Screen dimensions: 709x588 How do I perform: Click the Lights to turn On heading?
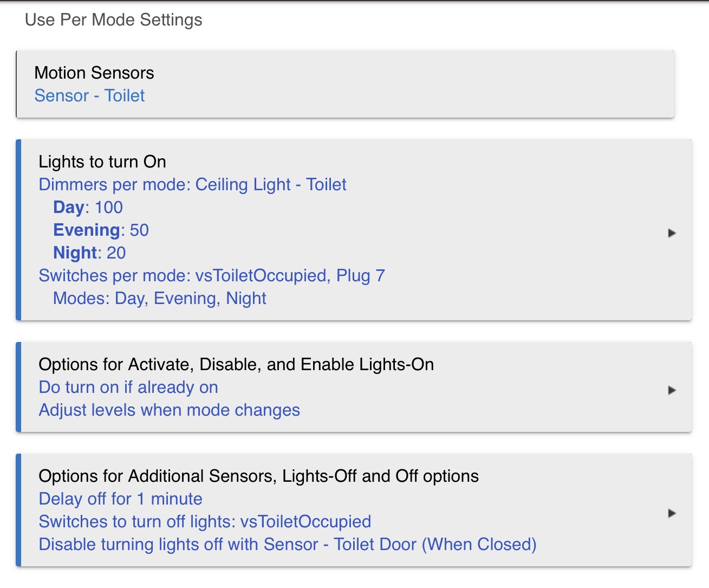102,161
